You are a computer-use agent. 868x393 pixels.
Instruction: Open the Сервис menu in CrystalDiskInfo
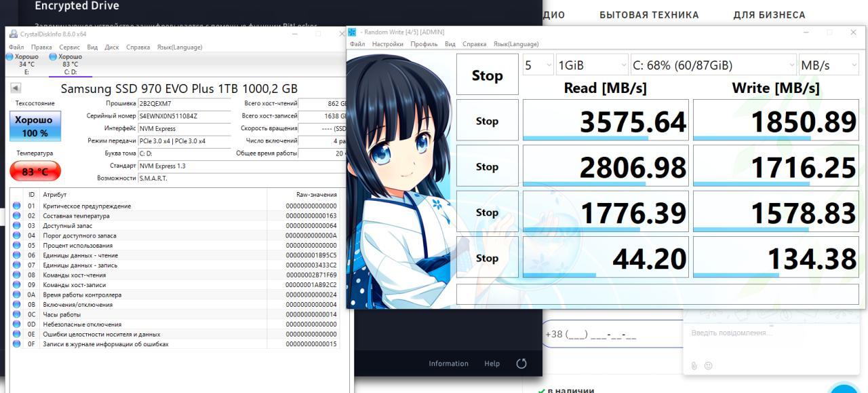69,48
